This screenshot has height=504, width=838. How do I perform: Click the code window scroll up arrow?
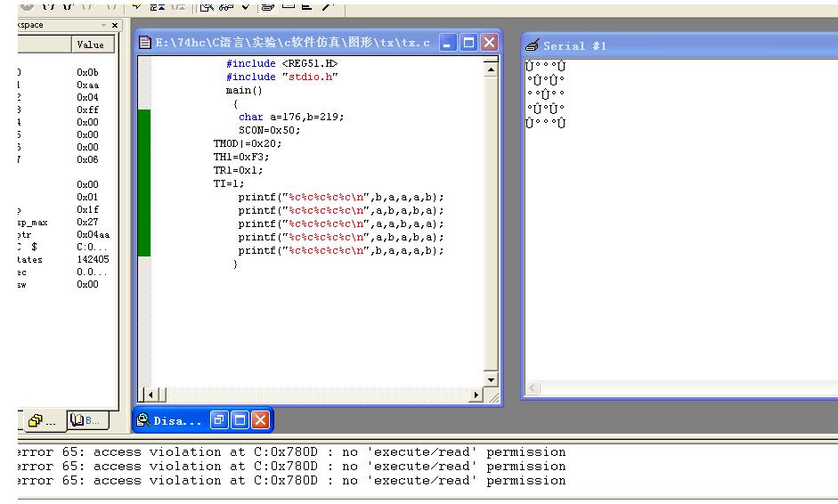point(491,69)
